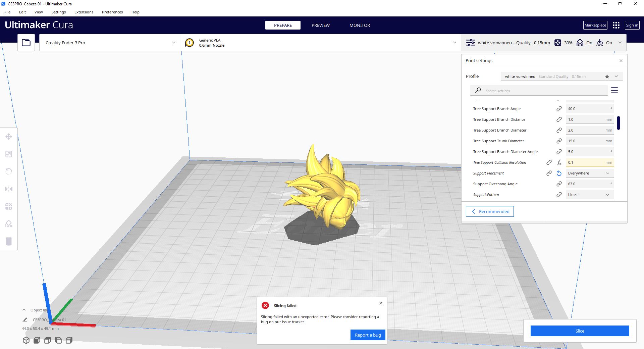Select the Mirror tool in left toolbar
The width and height of the screenshot is (644, 349).
(x=9, y=189)
